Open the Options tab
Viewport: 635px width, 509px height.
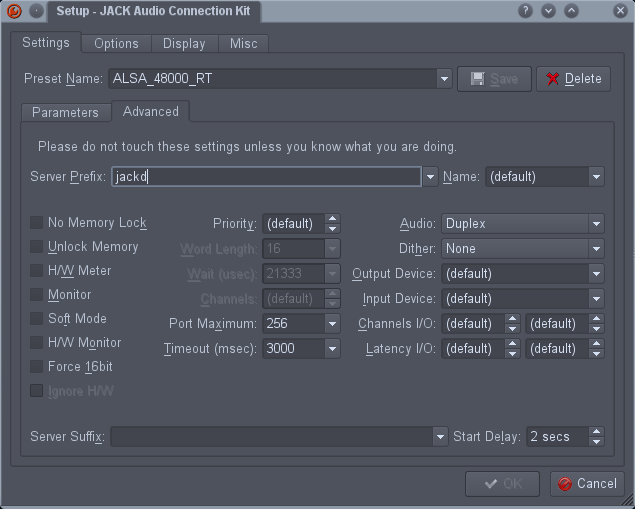pyautogui.click(x=116, y=43)
